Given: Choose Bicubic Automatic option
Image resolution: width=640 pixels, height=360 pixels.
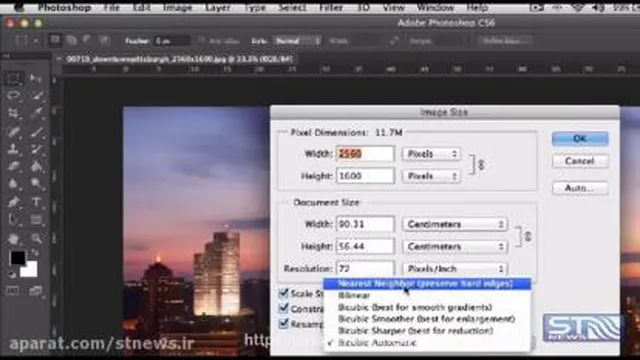Looking at the screenshot, I should pyautogui.click(x=427, y=343).
